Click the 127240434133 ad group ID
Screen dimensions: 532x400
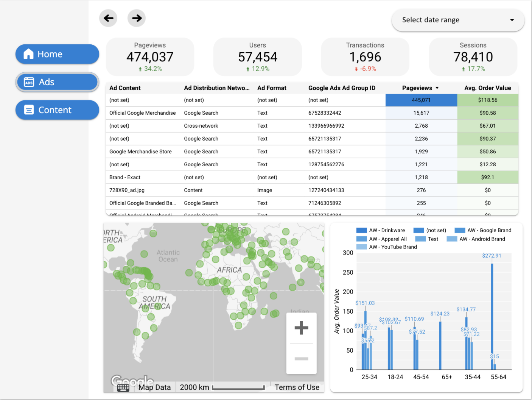(326, 190)
